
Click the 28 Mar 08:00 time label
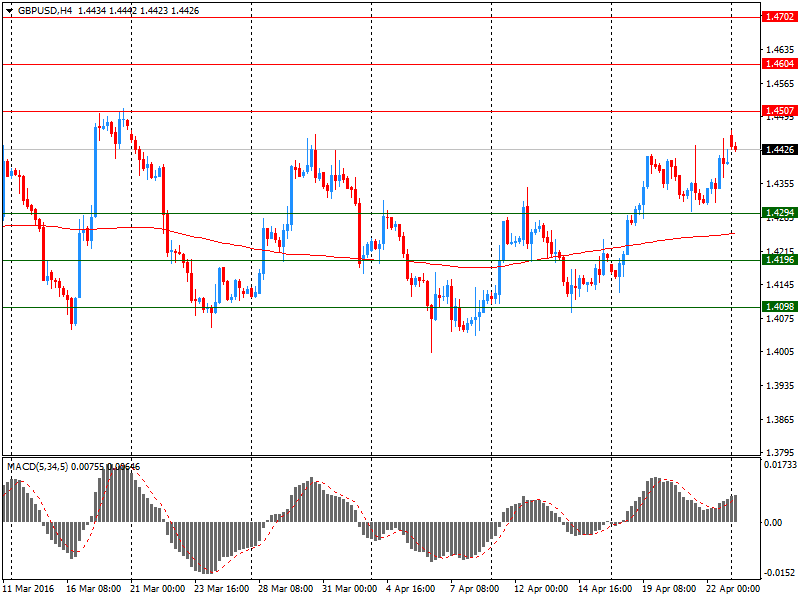click(285, 589)
